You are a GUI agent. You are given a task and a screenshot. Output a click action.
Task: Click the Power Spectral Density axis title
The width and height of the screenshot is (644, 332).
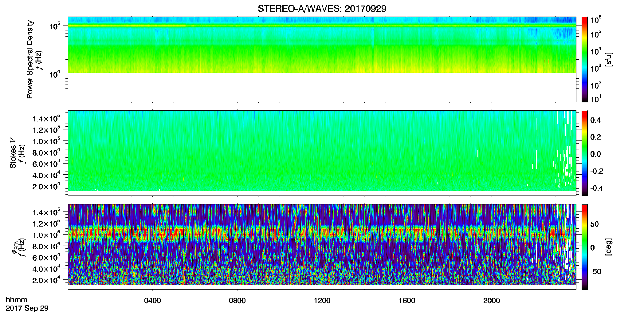click(30, 59)
